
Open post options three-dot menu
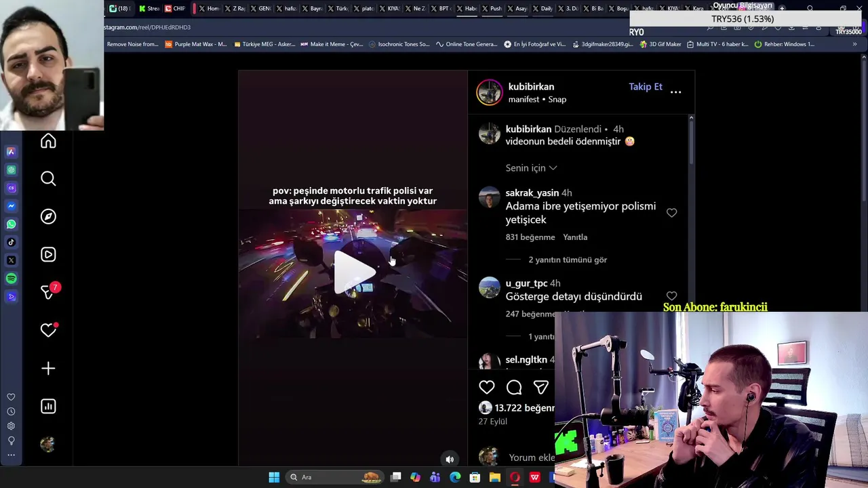(676, 92)
